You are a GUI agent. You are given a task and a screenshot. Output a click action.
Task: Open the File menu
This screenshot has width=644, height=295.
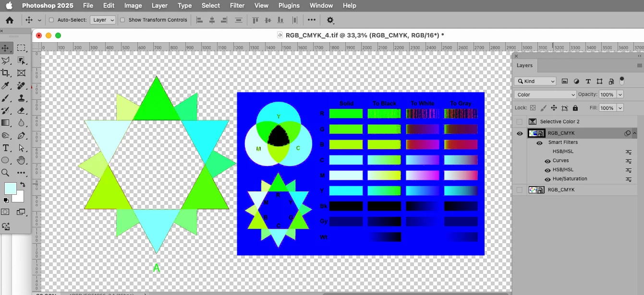pyautogui.click(x=88, y=6)
